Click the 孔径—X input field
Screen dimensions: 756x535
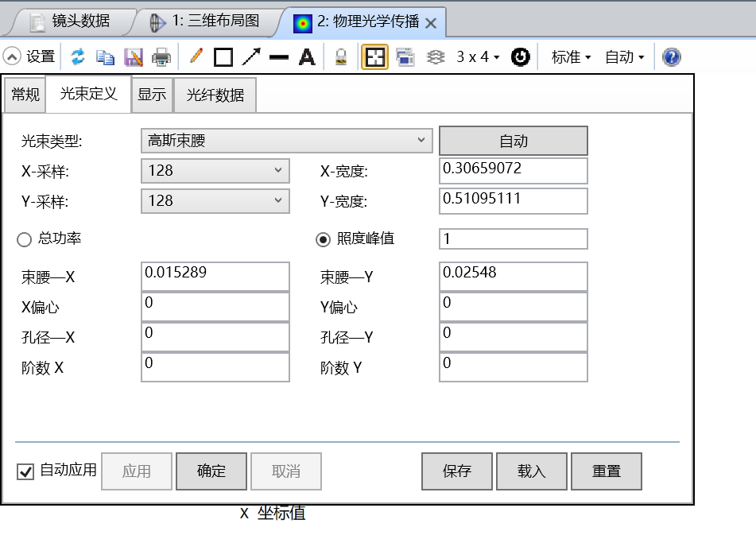coord(215,337)
